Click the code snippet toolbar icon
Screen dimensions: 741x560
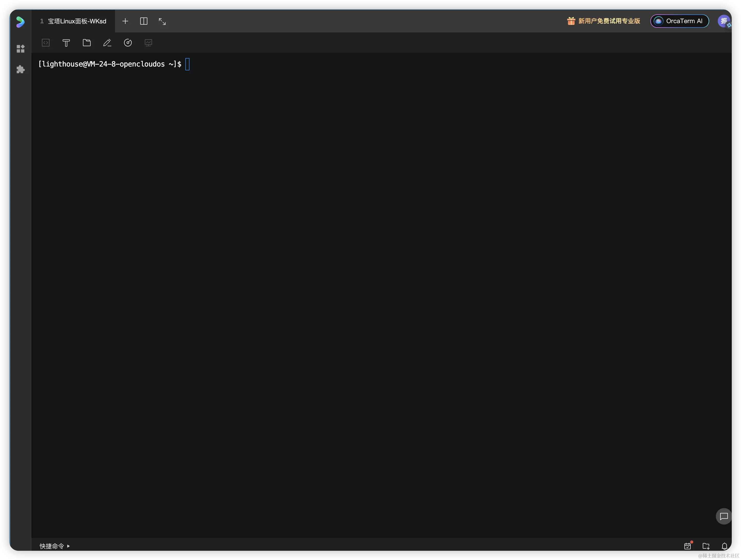click(46, 43)
